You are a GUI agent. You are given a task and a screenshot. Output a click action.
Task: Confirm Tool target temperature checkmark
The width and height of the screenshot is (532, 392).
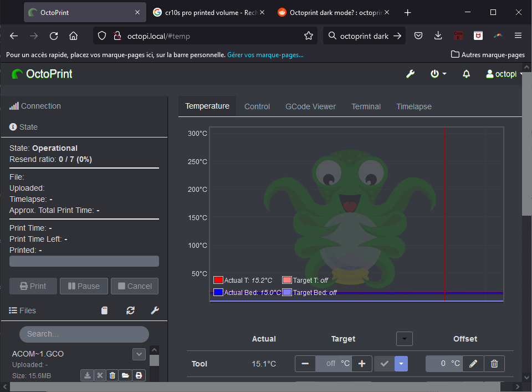point(385,364)
